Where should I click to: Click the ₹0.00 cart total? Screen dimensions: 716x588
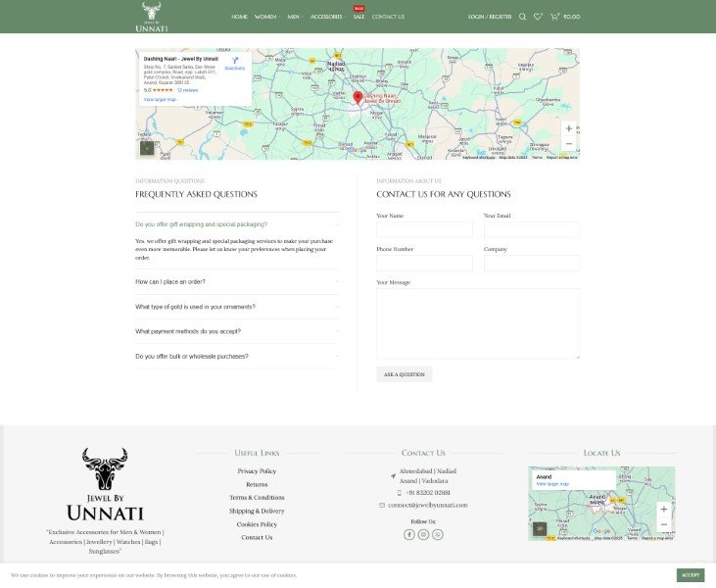click(571, 17)
